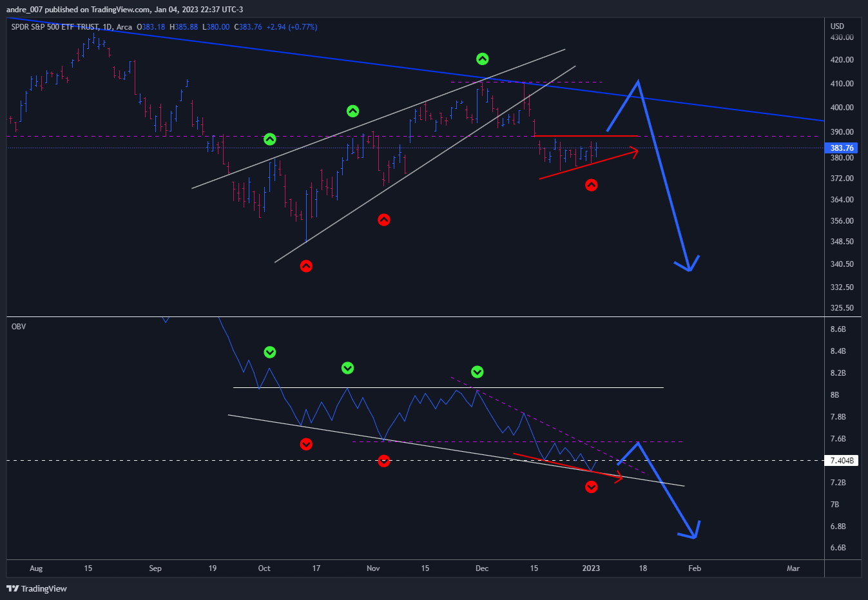The width and height of the screenshot is (868, 600).
Task: Click the 420.00 price axis label
Action: click(842, 60)
